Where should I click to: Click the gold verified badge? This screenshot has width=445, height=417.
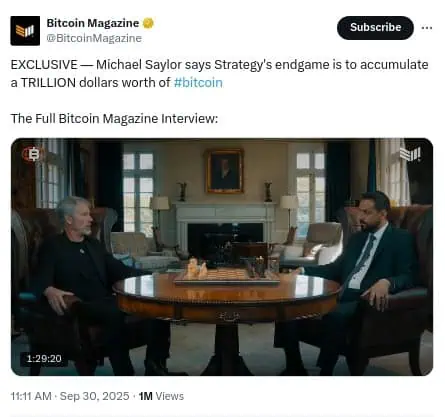(x=148, y=23)
